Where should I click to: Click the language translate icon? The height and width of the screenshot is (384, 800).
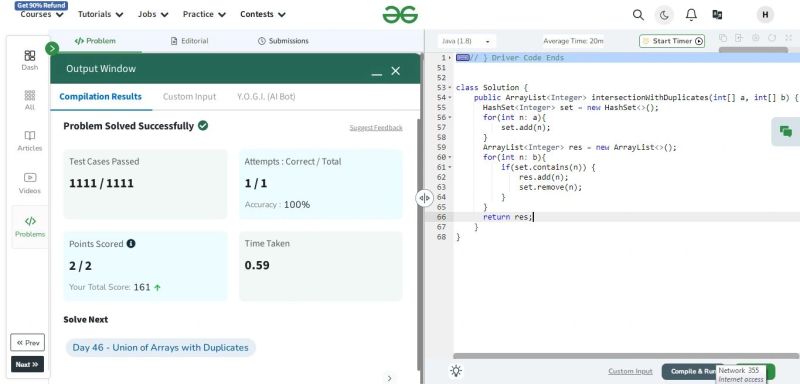tap(717, 15)
